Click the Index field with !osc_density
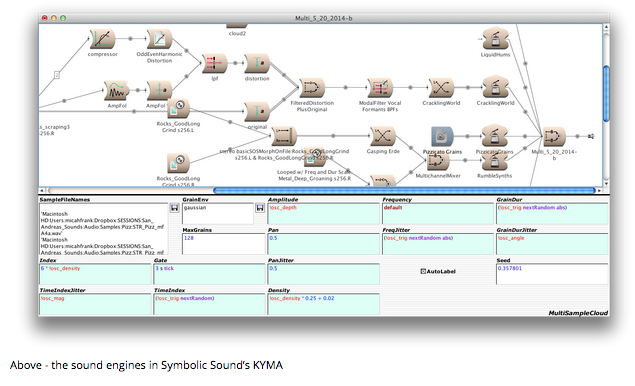Screen dimensions: 635x386 coord(95,274)
